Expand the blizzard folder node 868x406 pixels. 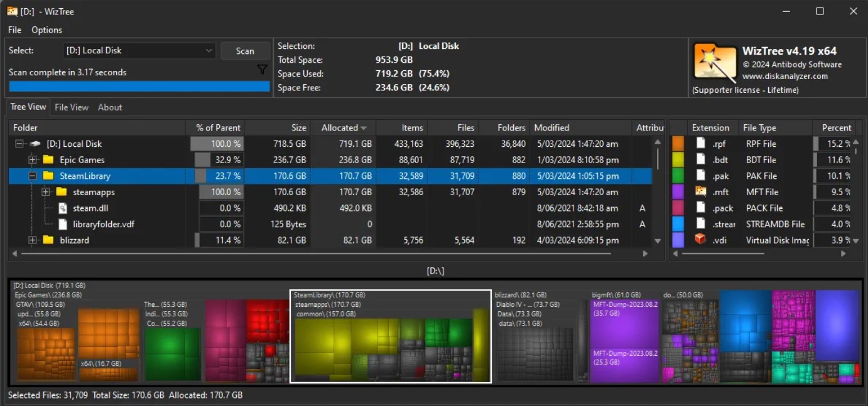tap(33, 240)
